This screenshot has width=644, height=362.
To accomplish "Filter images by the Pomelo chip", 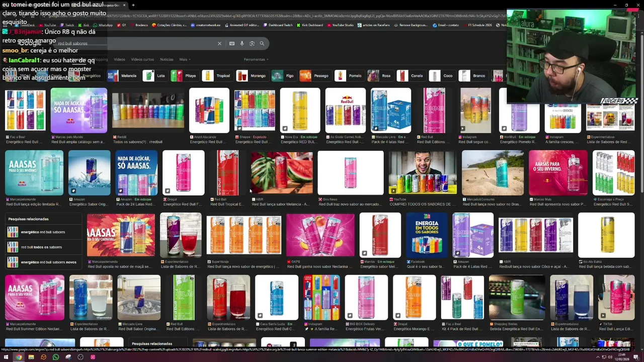I will [x=349, y=76].
